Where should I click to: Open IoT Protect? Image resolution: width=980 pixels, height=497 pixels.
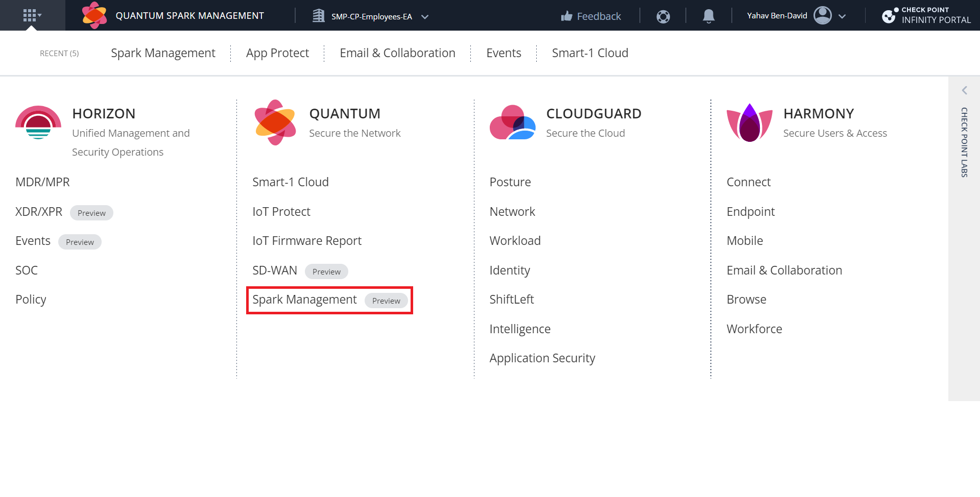pyautogui.click(x=281, y=212)
